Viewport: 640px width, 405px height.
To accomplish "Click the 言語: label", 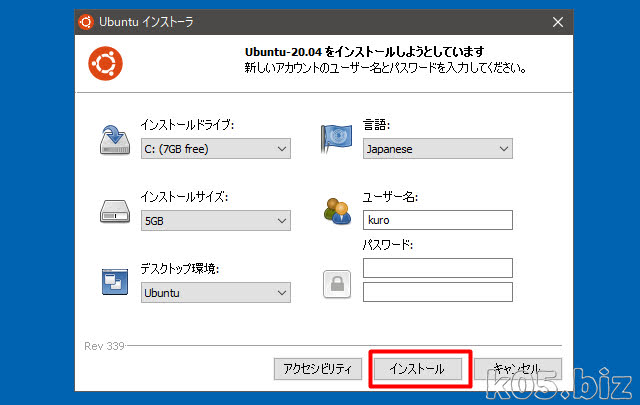I will point(376,125).
